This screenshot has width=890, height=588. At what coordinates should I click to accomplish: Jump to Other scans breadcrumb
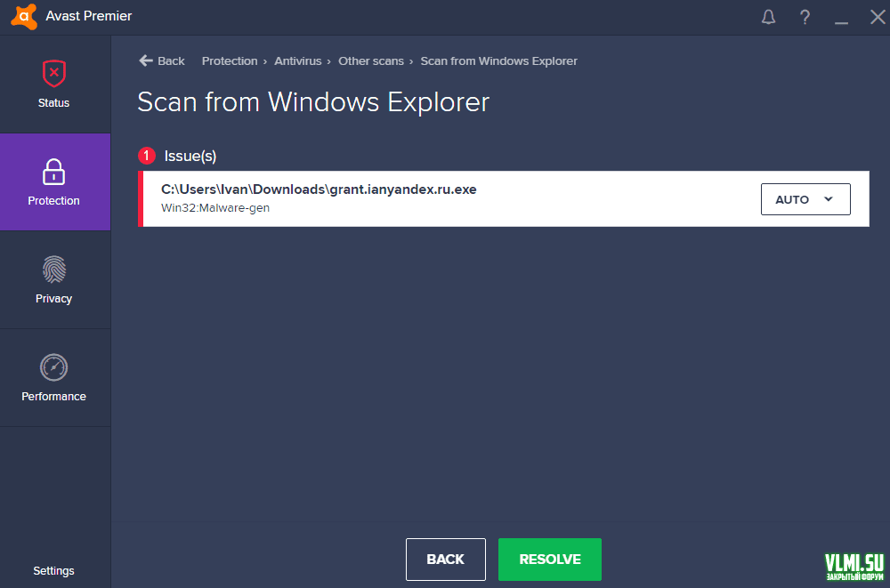(x=370, y=60)
